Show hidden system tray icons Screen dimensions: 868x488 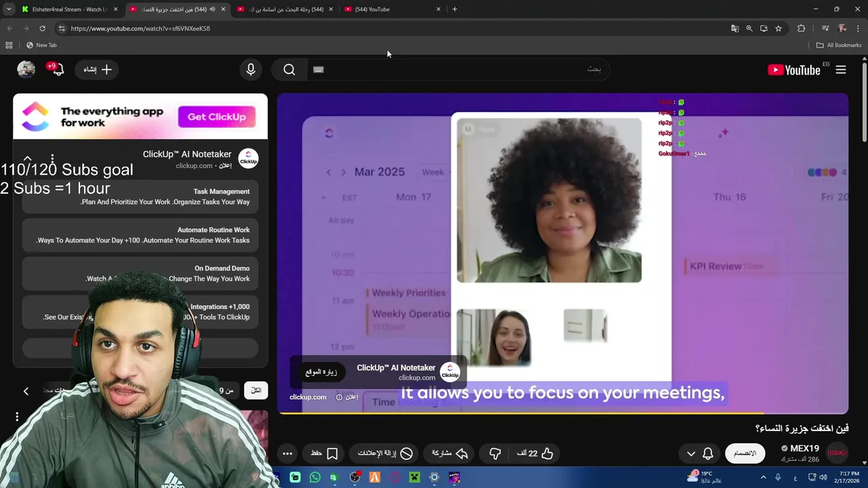pos(764,478)
